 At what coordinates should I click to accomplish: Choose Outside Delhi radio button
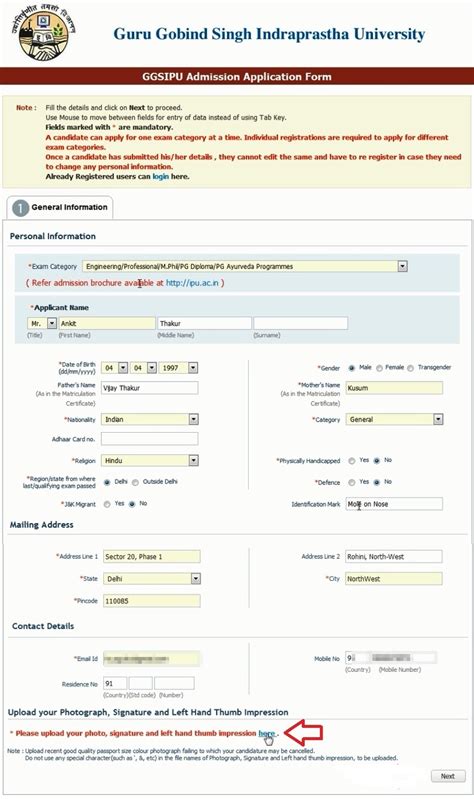tap(135, 482)
